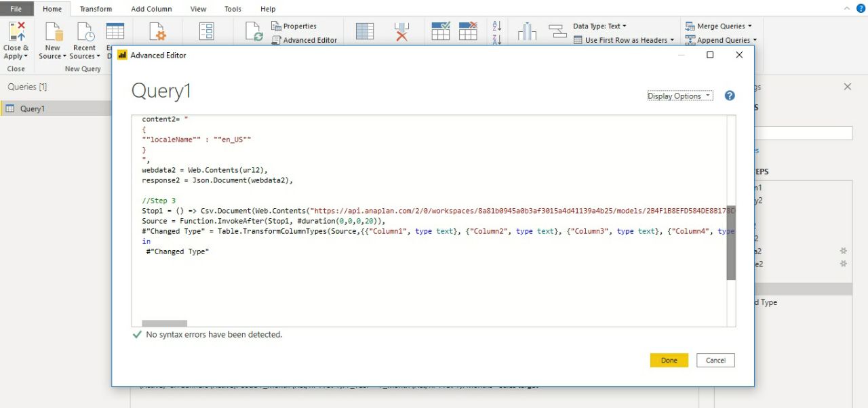This screenshot has height=408, width=868.
Task: Expand the Append Queries dropdown
Action: tap(721, 40)
